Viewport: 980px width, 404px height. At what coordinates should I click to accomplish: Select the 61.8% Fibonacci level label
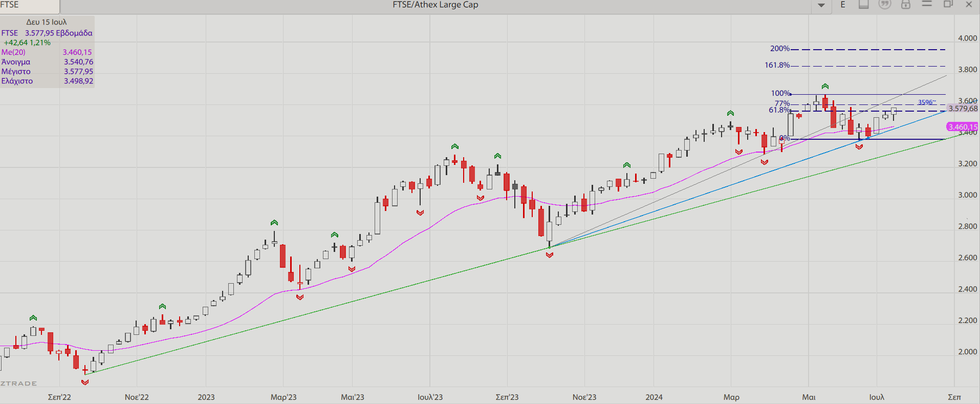779,110
